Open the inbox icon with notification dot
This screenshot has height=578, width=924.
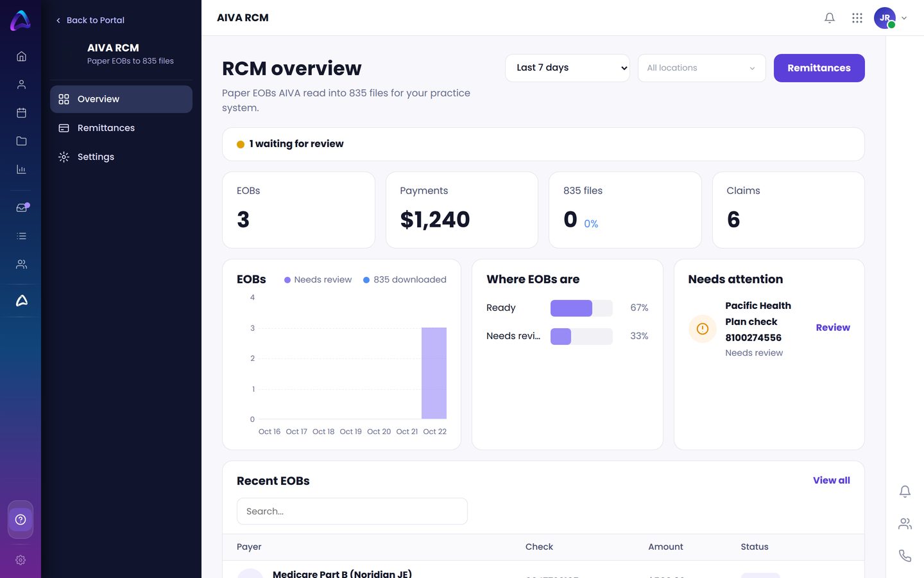(22, 207)
